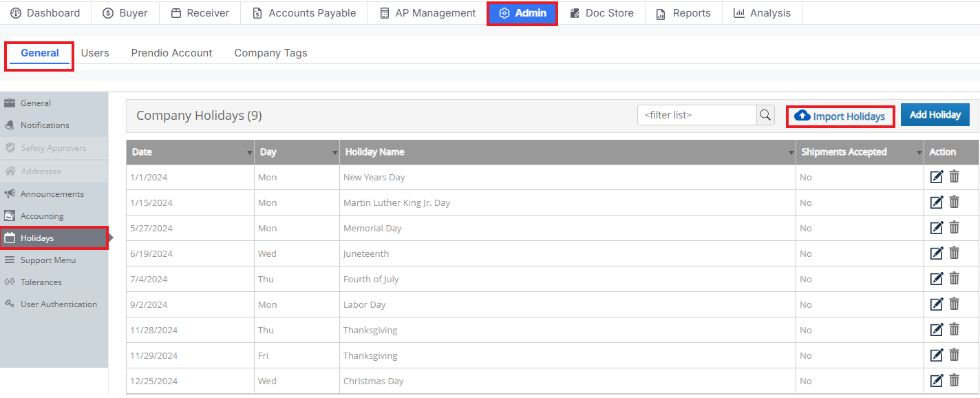Viewport: 980px width, 398px height.
Task: Click the Add Holiday button
Action: [935, 115]
